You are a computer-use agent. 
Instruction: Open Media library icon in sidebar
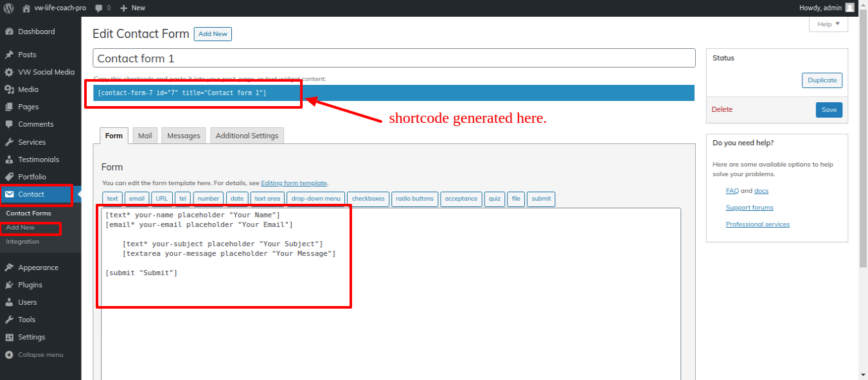[9, 89]
